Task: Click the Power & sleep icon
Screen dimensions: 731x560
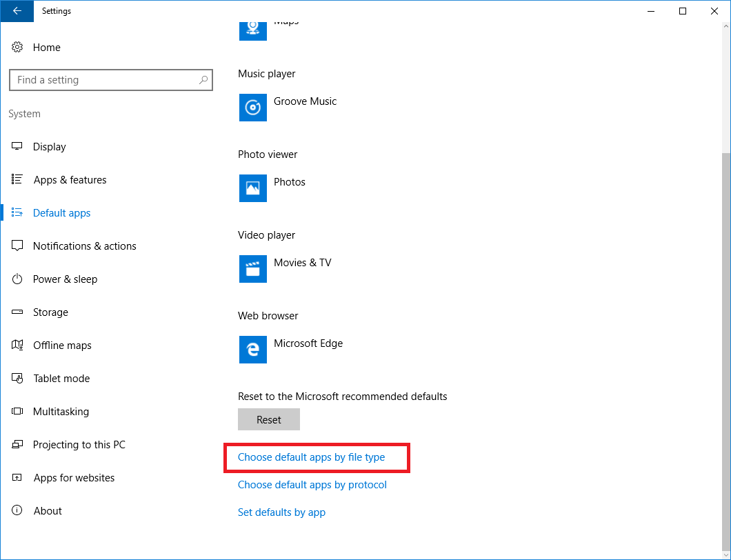Action: [x=17, y=279]
